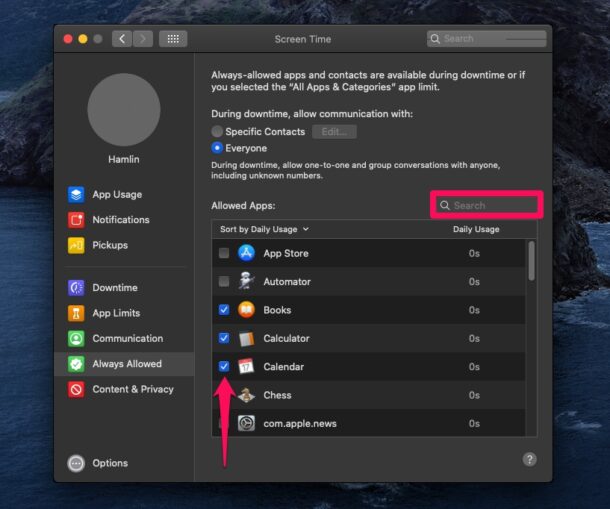The image size is (610, 509).
Task: Select the Chess row name
Action: pos(277,395)
